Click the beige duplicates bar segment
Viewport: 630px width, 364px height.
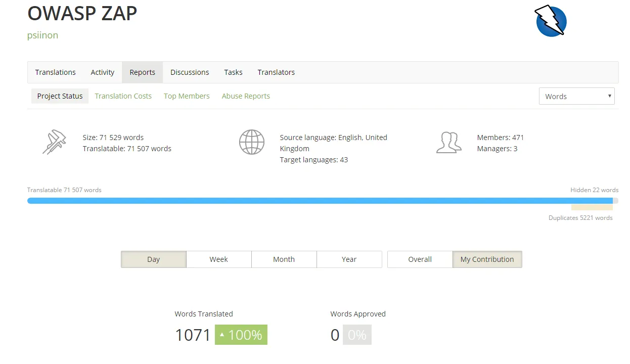click(x=592, y=207)
